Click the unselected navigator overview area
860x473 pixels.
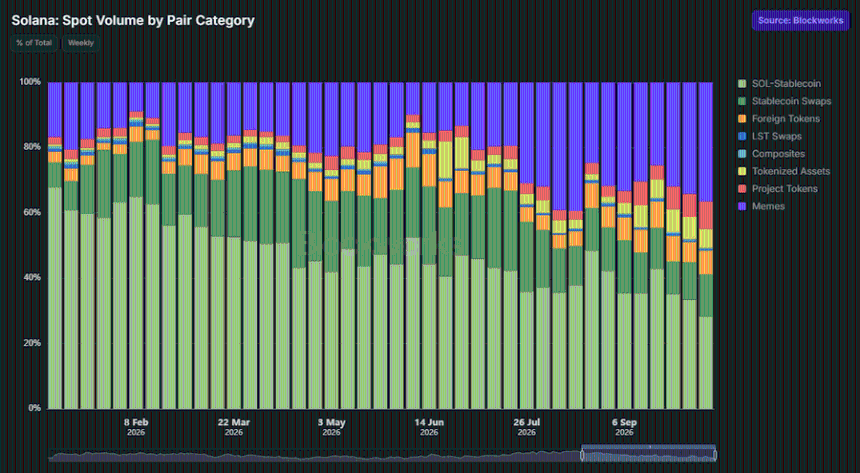pyautogui.click(x=315, y=455)
